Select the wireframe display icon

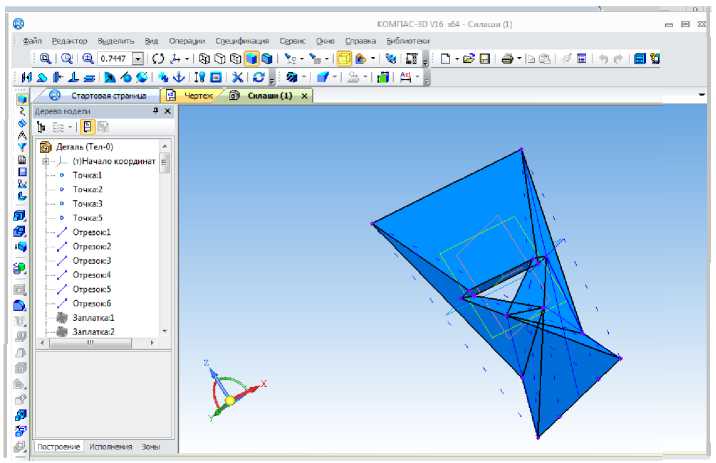pos(205,59)
